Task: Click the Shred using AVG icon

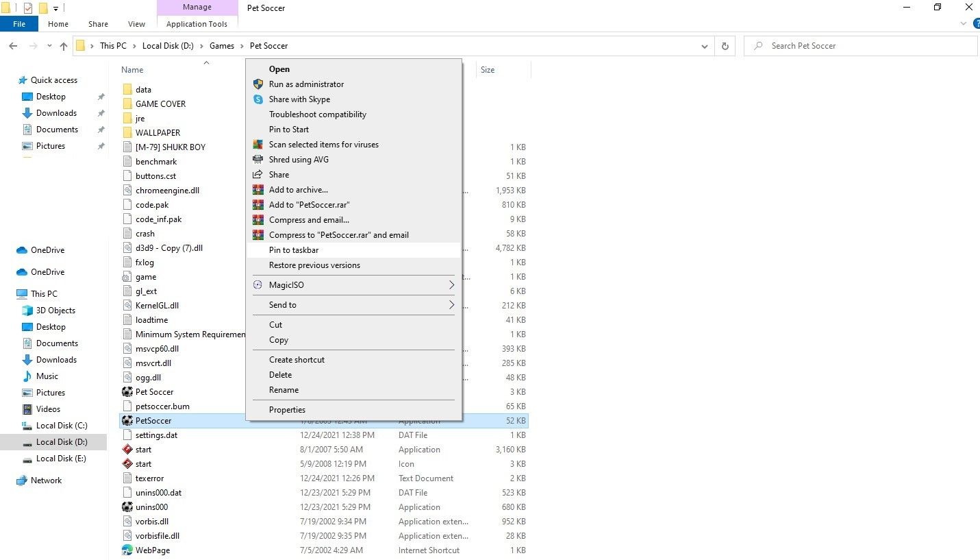Action: point(258,160)
